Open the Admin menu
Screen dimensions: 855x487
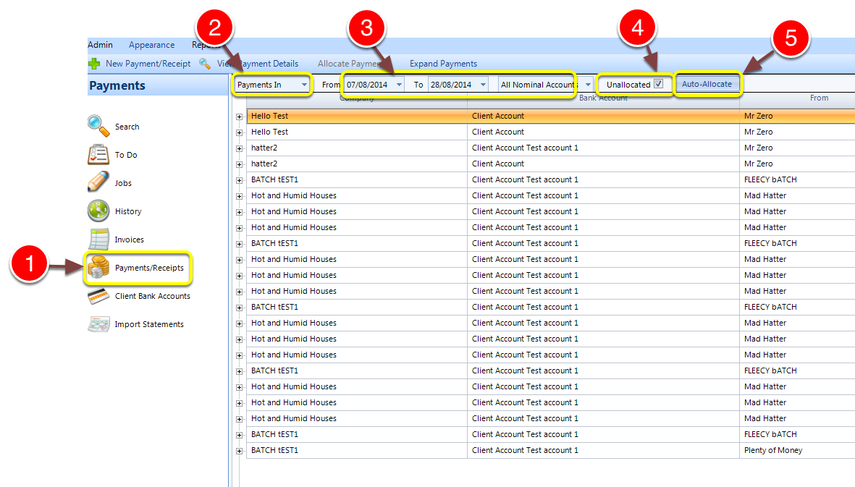(x=100, y=45)
